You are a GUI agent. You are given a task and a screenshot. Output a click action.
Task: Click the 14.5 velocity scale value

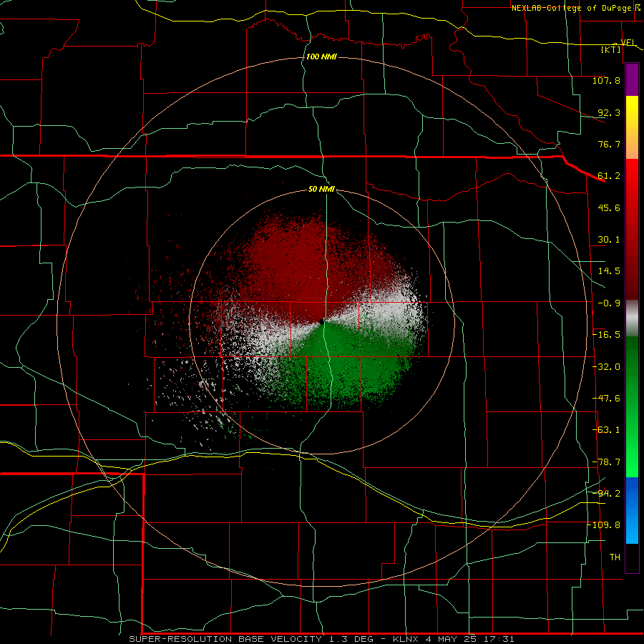(x=609, y=271)
